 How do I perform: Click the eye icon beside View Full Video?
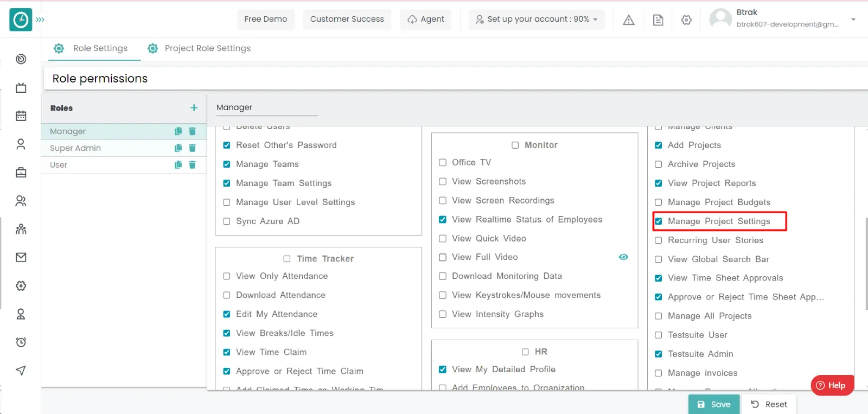(x=623, y=257)
